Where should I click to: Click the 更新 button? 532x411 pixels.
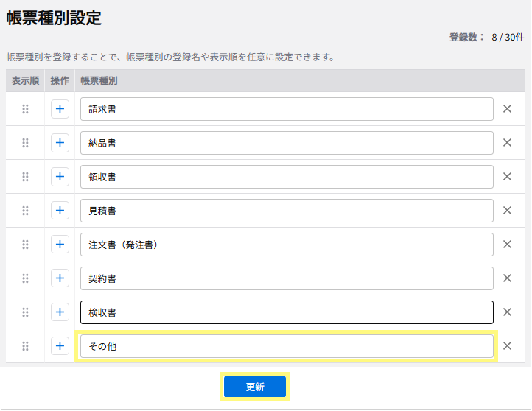point(255,387)
